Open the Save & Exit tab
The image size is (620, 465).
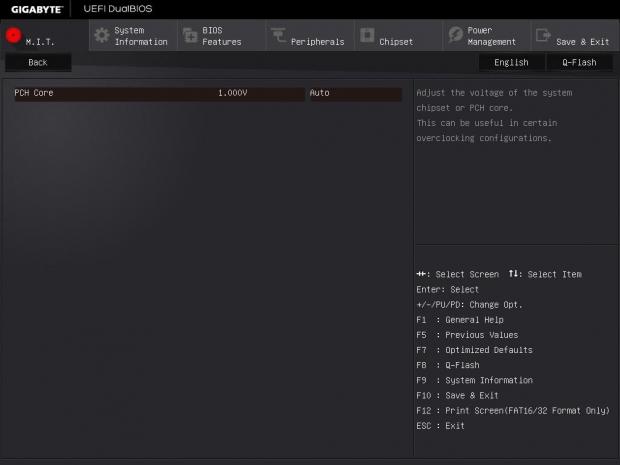[x=575, y=36]
